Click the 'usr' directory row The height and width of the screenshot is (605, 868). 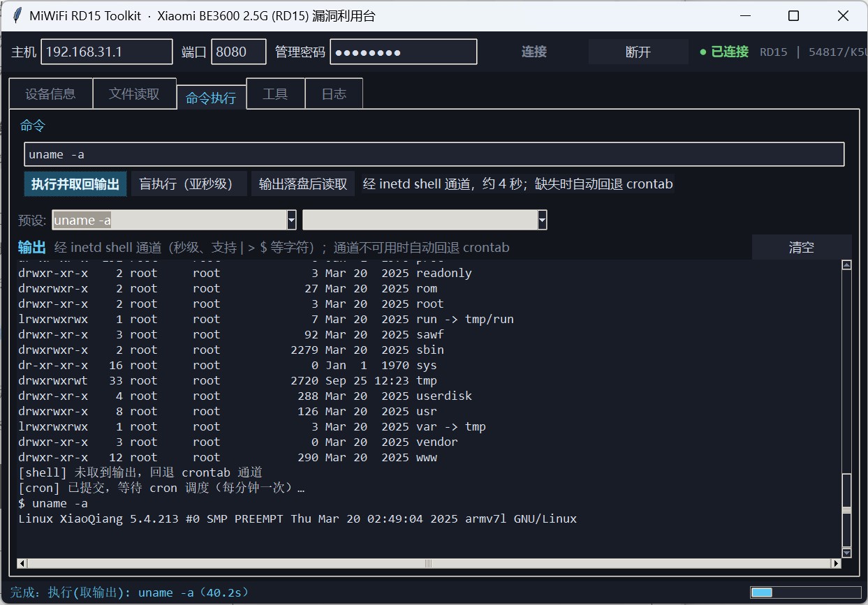pyautogui.click(x=228, y=411)
